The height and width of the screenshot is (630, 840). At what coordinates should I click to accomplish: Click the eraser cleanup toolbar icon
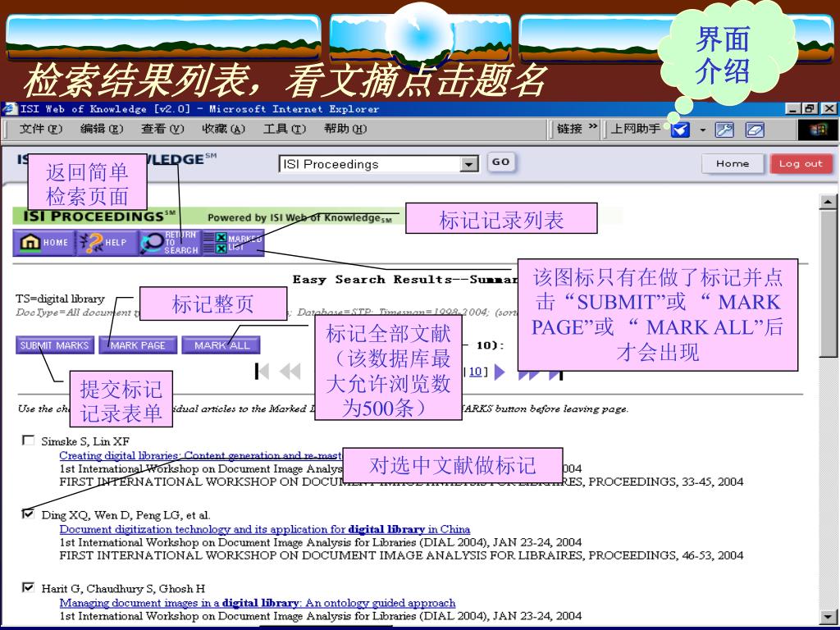point(755,130)
